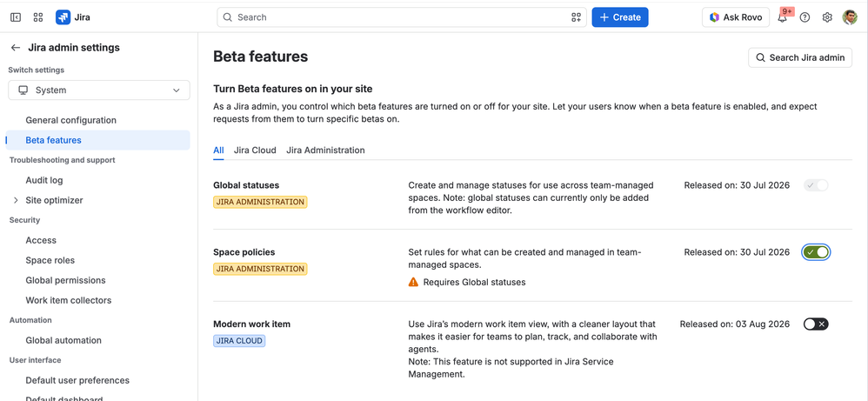Click the Space policies feature name

click(244, 252)
